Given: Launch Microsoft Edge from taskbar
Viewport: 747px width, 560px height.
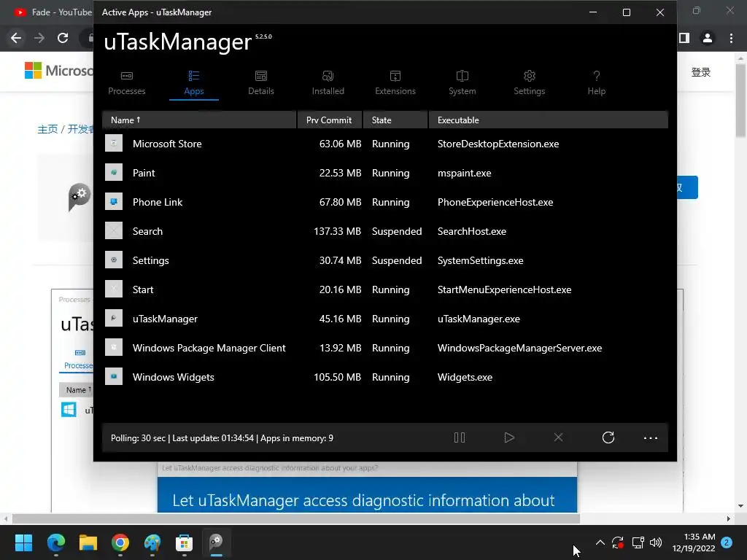Looking at the screenshot, I should (x=55, y=542).
